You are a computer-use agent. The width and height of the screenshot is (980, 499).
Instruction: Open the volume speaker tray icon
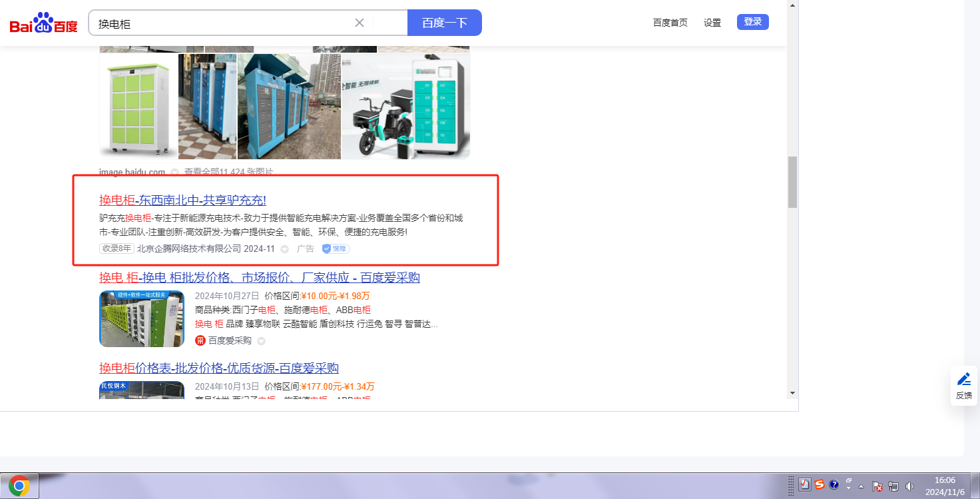point(910,486)
